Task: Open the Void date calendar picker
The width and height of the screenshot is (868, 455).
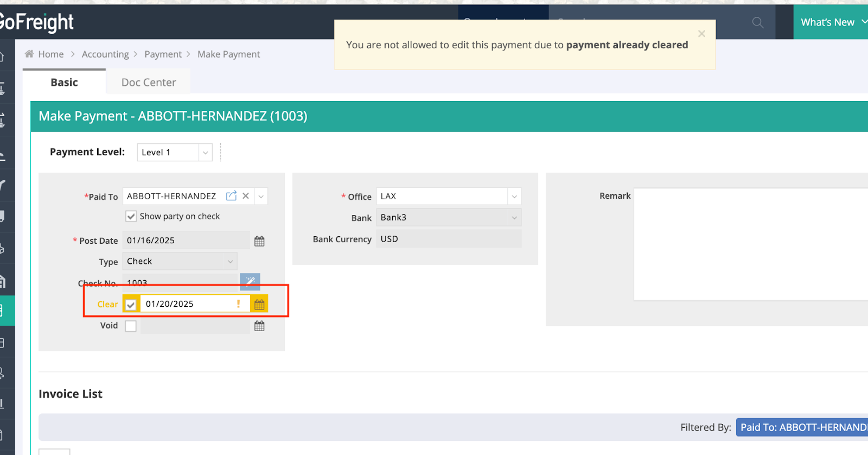Action: (259, 326)
